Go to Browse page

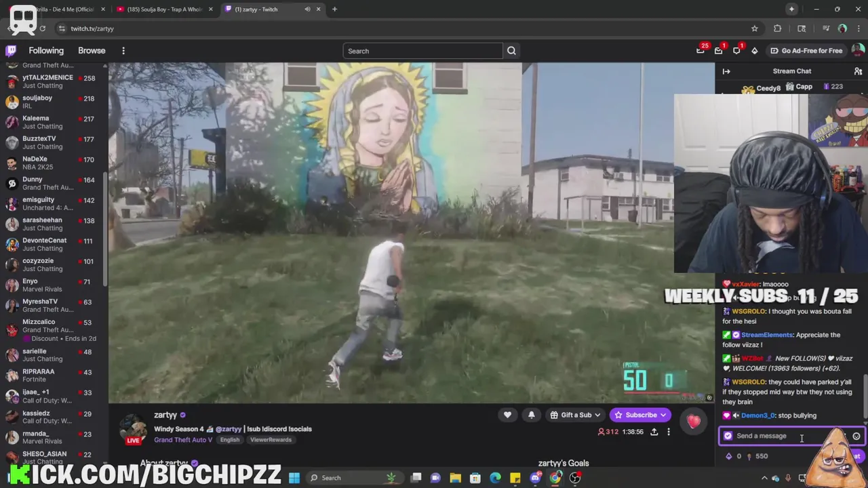tap(92, 51)
